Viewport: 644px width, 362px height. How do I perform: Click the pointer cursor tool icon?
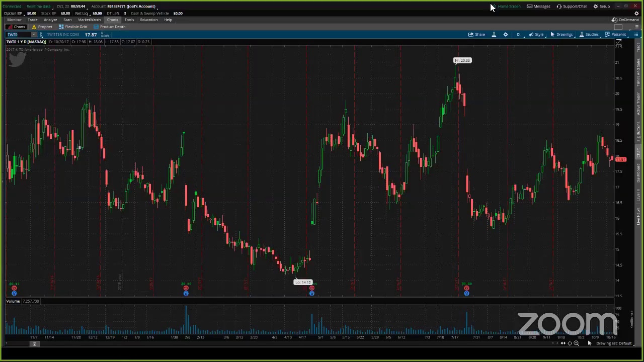tap(590, 343)
